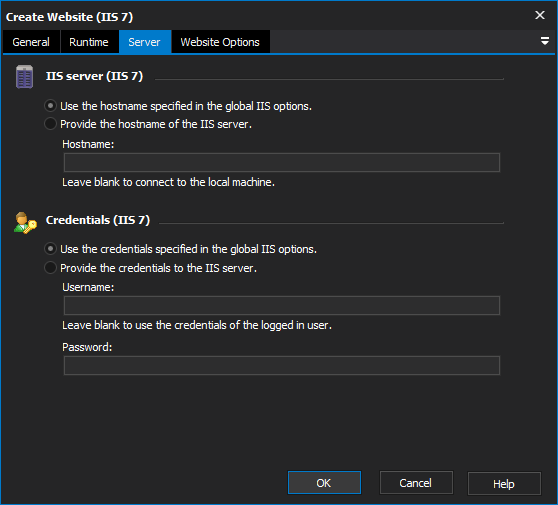Screen dimensions: 558x505
Task: Click the IIS server section icon
Action: click(x=24, y=77)
